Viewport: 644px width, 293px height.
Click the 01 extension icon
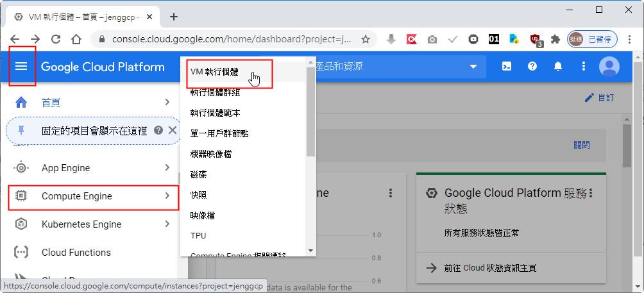tap(494, 39)
